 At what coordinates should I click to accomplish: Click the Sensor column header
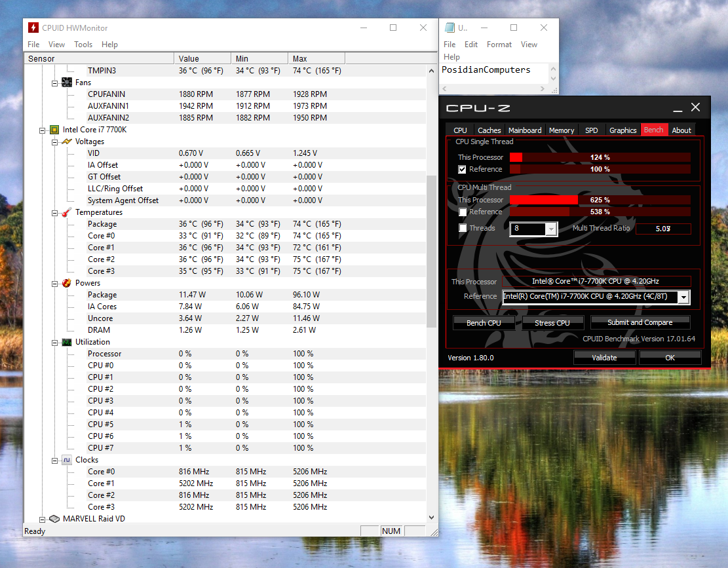[x=99, y=58]
